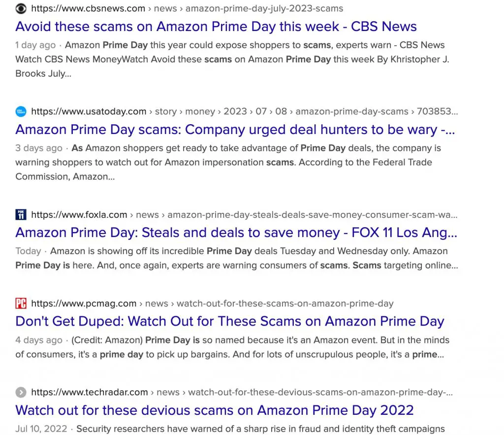Image resolution: width=504 pixels, height=435 pixels.
Task: Visit the www.cbsnews.com domain link
Action: (88, 8)
